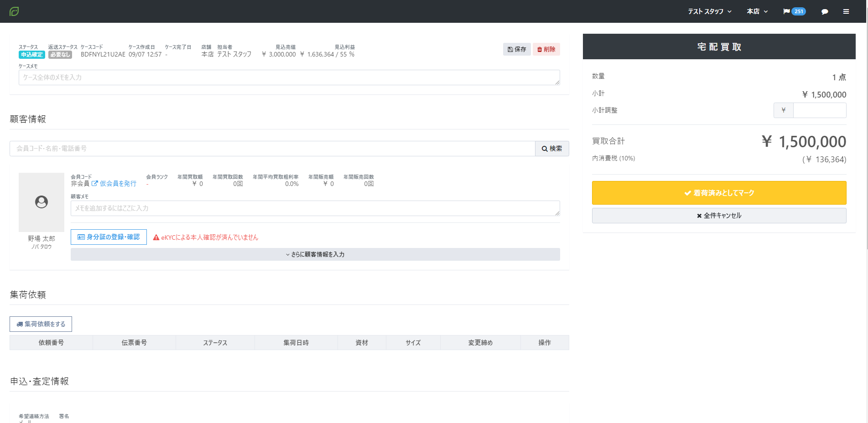The width and height of the screenshot is (868, 423).
Task: Click the 買取合計 ¥ 1,500,000 amount
Action: (804, 142)
